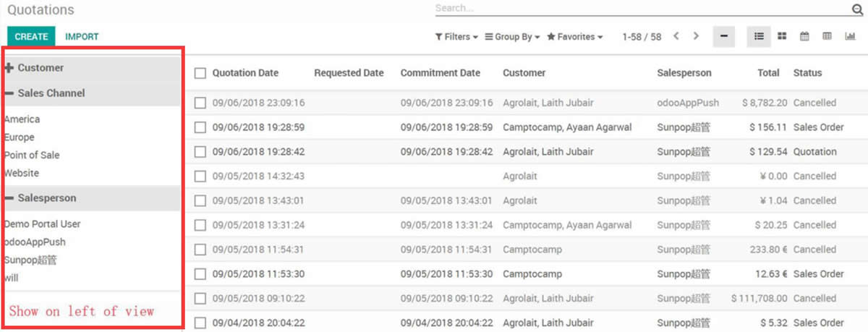Switch to pivot table view
This screenshot has width=868, height=332.
[827, 36]
